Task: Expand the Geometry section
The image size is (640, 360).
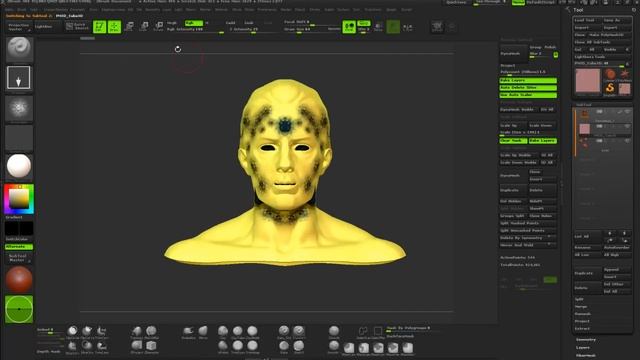Action: [586, 340]
